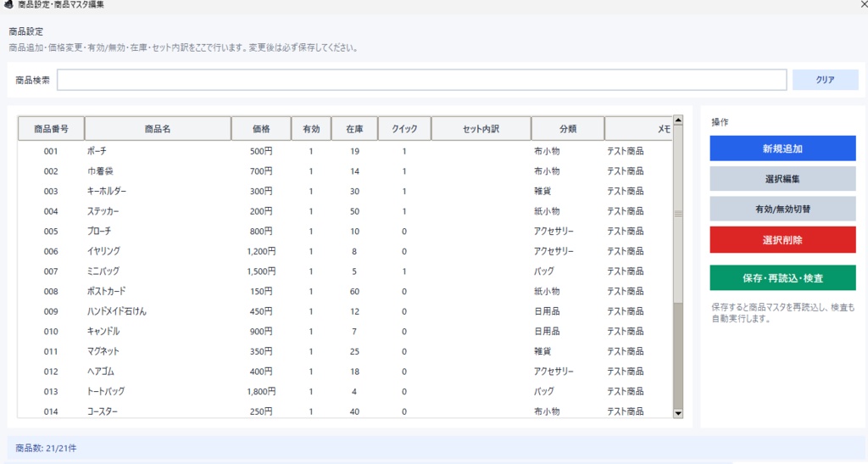This screenshot has height=464, width=868.
Task: Click stock value 60 in ポストカード row
Action: pos(355,291)
